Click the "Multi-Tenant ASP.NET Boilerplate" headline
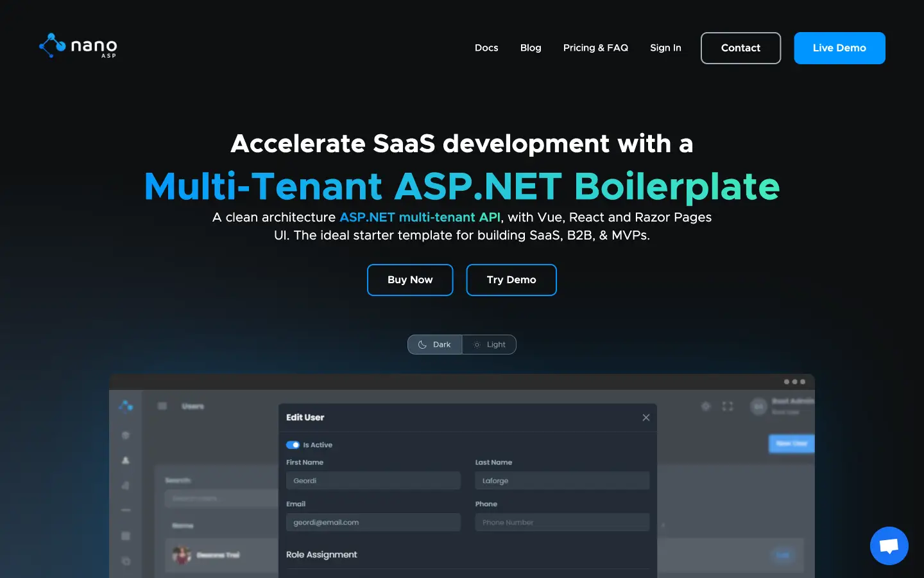 point(462,186)
